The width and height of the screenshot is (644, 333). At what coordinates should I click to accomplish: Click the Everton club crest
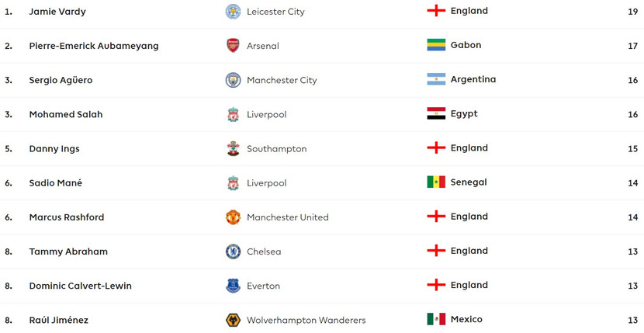point(233,286)
